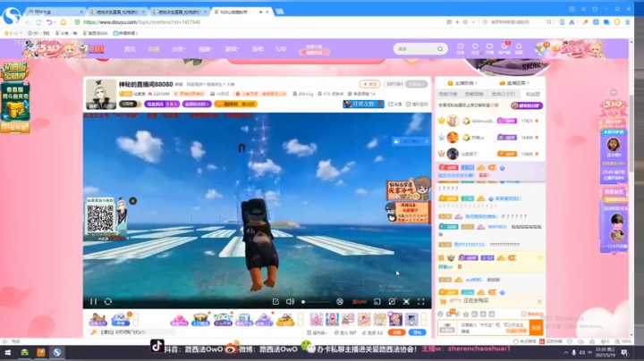
Task: Go to the browser home page icon
Action: pos(63,22)
